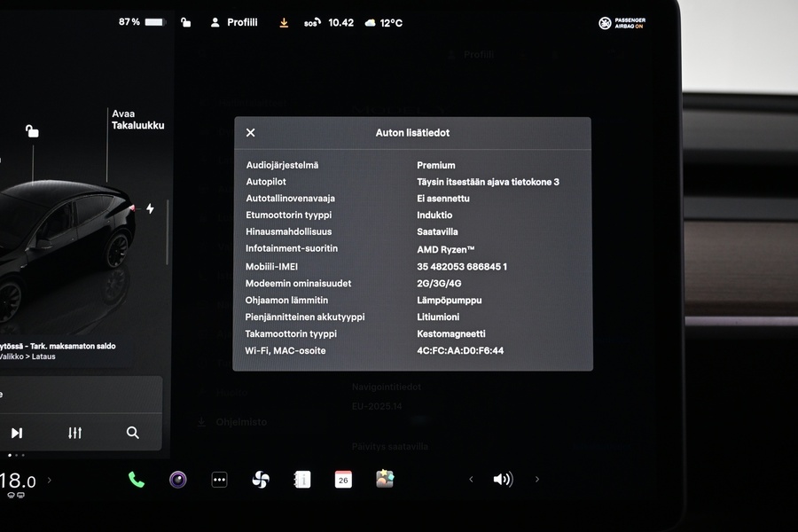Decrease volume with left chevron
Screen dimensions: 798x532
click(x=471, y=480)
